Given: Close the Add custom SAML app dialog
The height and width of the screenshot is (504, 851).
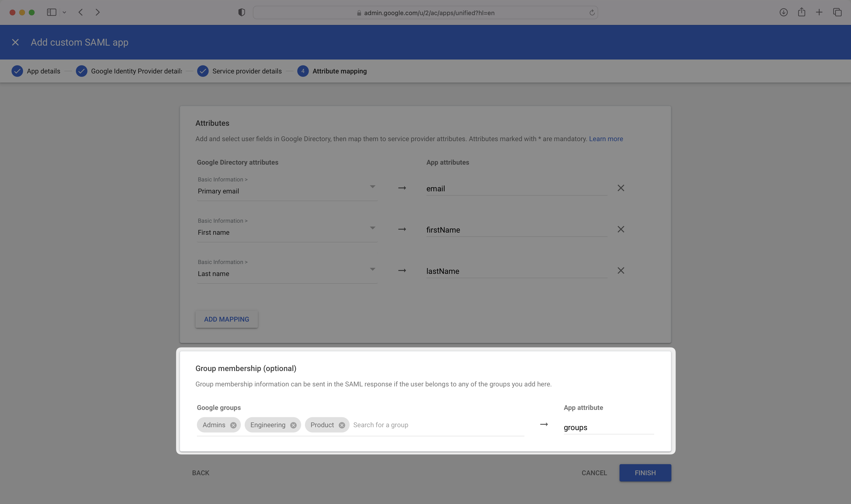Looking at the screenshot, I should tap(15, 42).
